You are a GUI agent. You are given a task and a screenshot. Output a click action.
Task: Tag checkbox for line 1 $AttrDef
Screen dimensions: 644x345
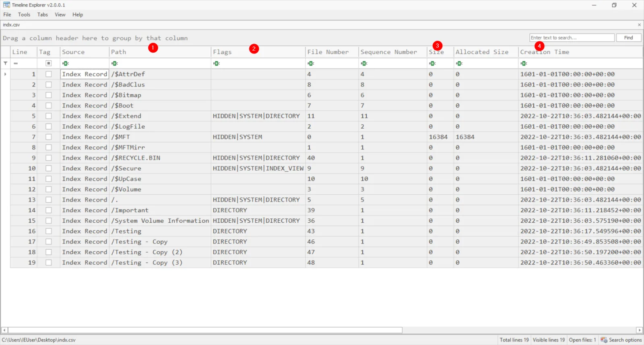49,74
